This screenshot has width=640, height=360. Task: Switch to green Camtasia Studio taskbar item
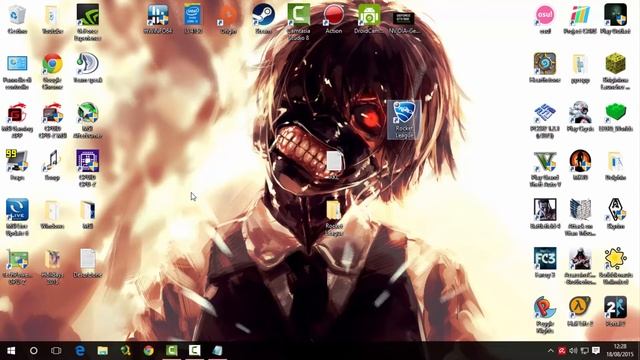(171, 351)
